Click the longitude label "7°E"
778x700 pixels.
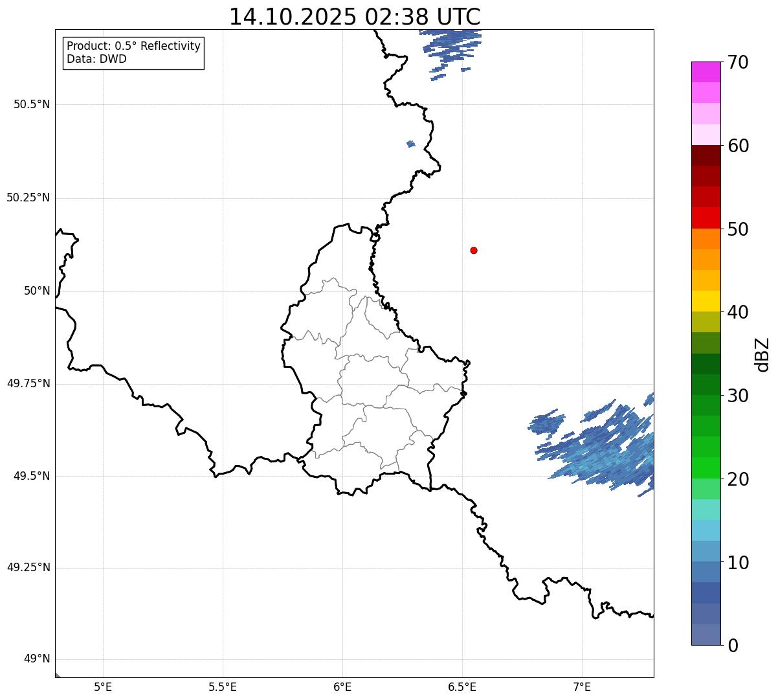click(x=582, y=686)
